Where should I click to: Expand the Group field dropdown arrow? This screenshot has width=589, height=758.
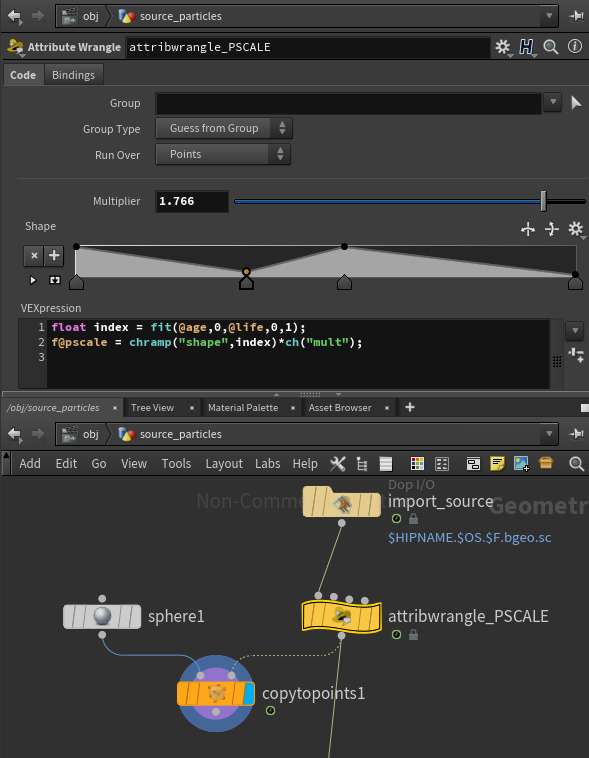click(x=552, y=102)
